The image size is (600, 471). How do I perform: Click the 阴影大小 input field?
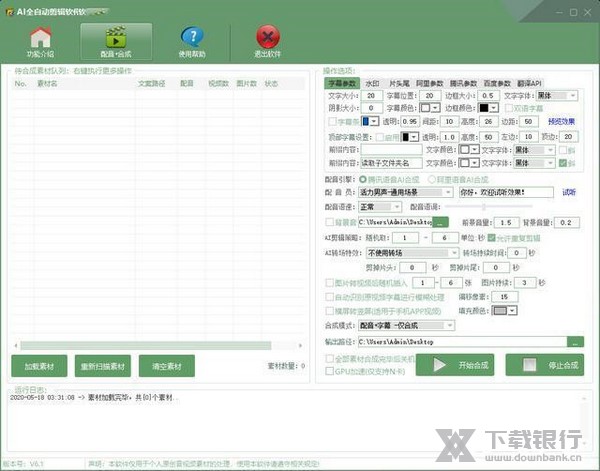tap(371, 108)
